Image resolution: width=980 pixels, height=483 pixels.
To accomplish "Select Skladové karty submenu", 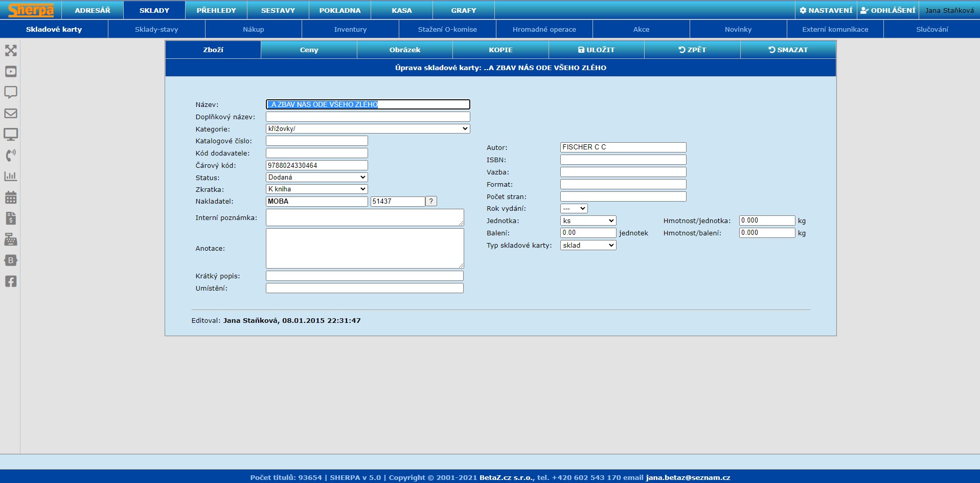I will coord(54,29).
